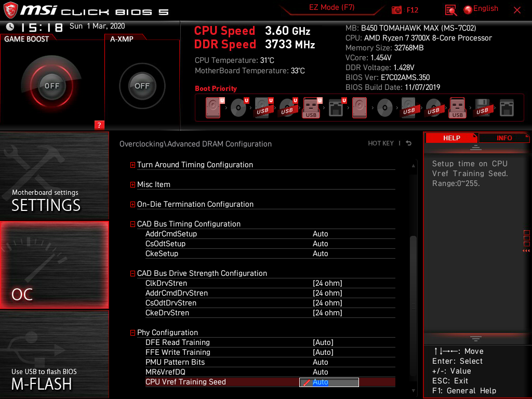Screen dimensions: 532x399
Task: Select the DFE Read Training row label
Action: [178, 342]
